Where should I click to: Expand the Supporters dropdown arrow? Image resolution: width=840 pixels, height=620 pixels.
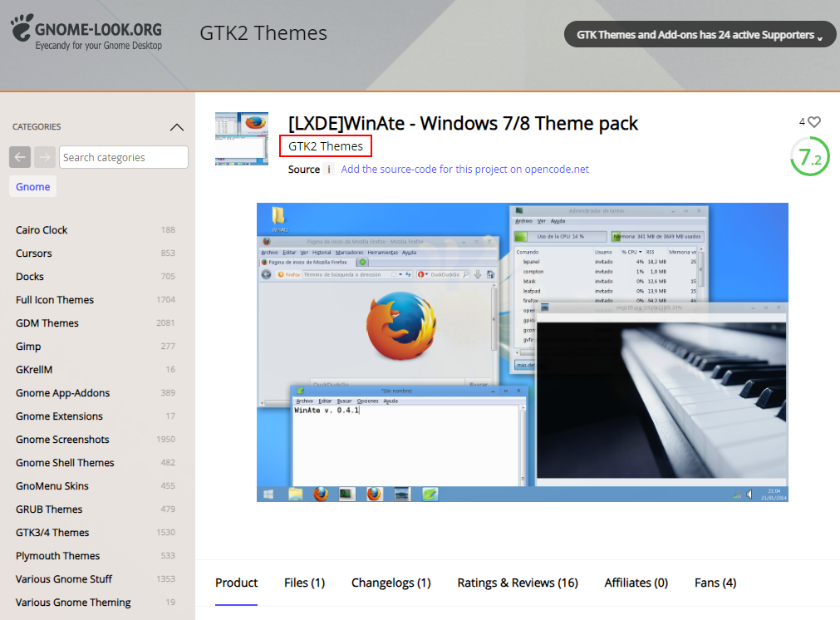point(819,37)
